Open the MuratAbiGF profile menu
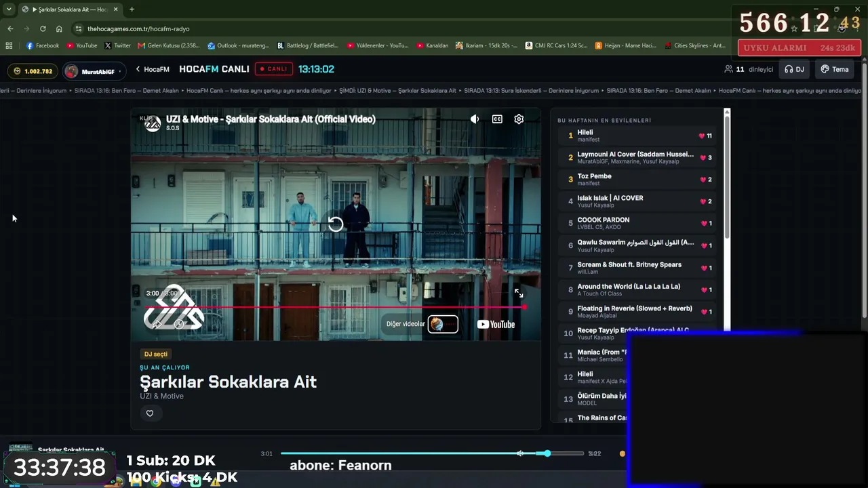 point(94,71)
